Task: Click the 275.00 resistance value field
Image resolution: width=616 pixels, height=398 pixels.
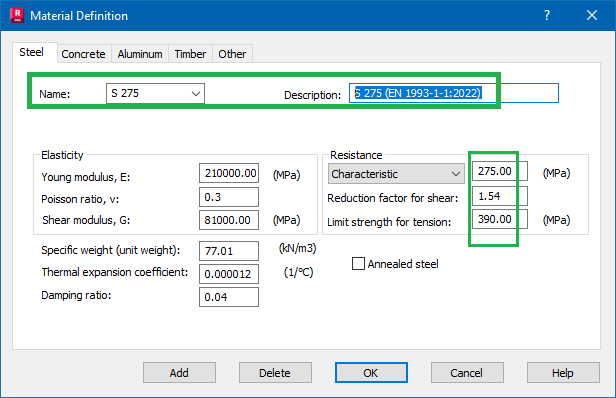Action: pos(500,171)
